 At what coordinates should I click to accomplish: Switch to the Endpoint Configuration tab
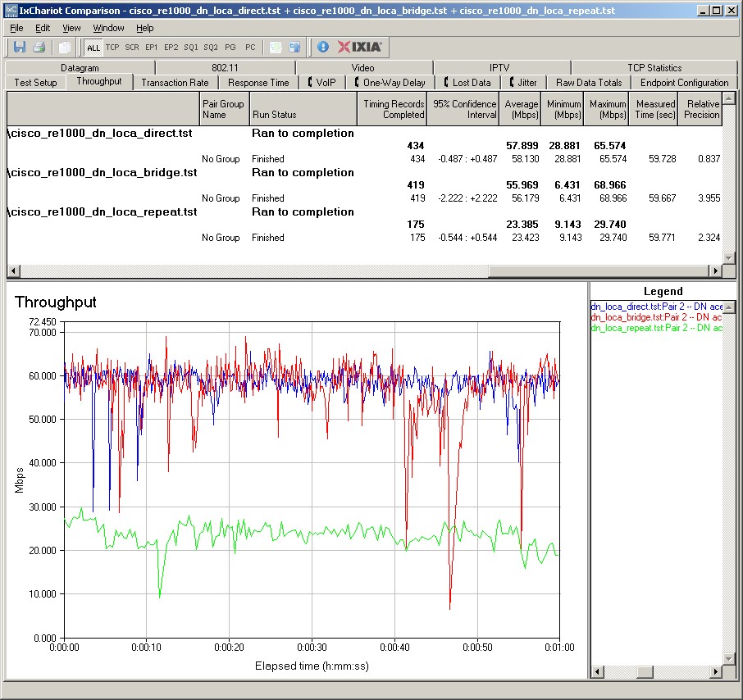click(684, 83)
